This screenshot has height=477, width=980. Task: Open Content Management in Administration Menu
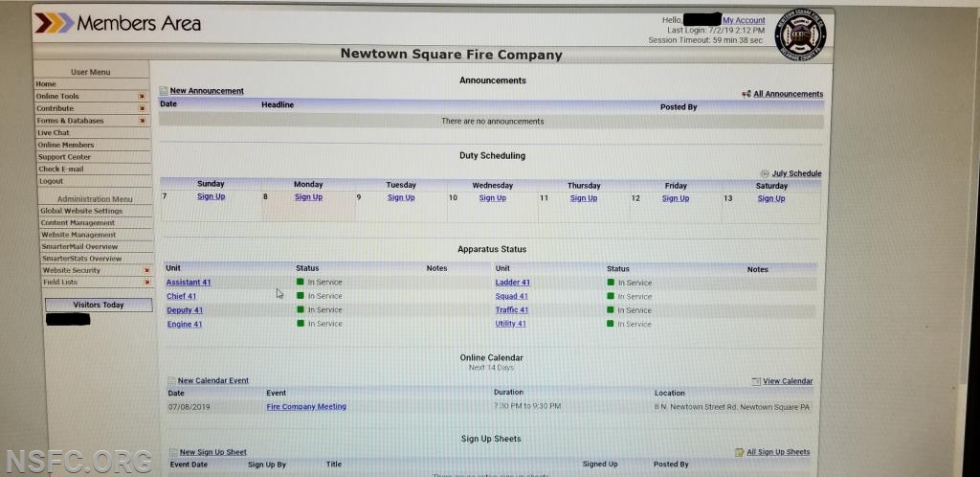click(78, 222)
